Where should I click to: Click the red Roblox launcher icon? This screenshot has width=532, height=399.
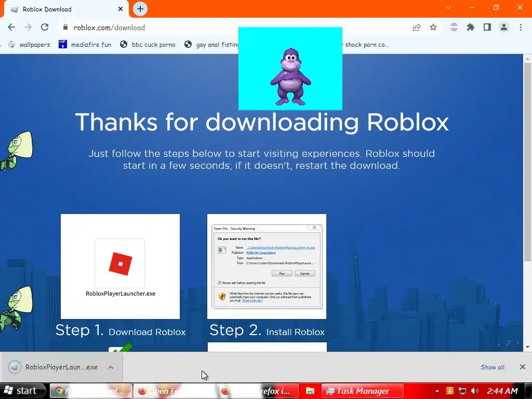(x=120, y=263)
